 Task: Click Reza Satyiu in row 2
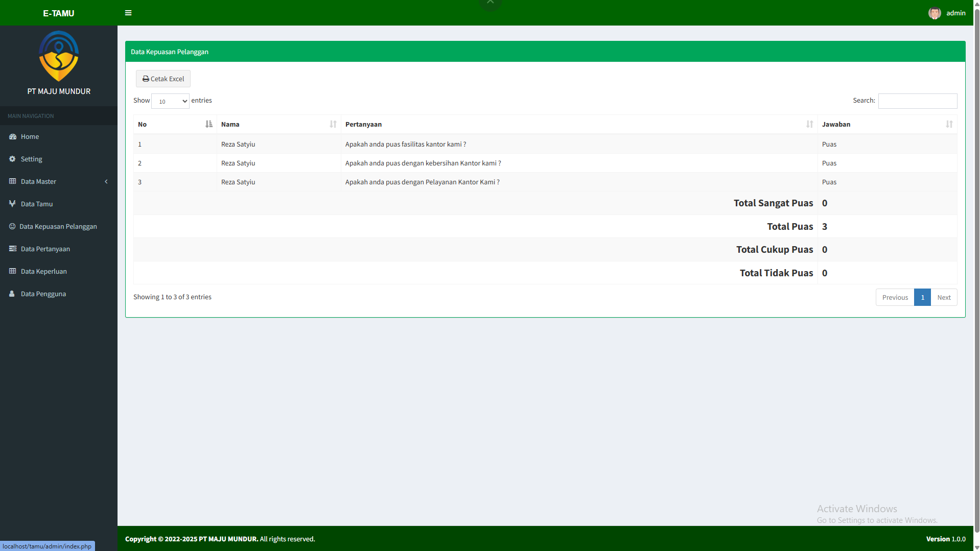[238, 163]
